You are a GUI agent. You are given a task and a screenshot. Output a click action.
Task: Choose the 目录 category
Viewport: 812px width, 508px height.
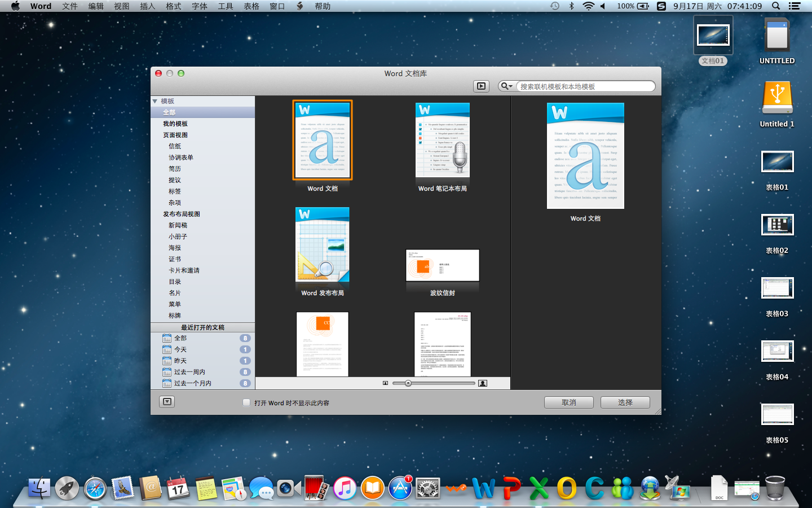(x=175, y=282)
